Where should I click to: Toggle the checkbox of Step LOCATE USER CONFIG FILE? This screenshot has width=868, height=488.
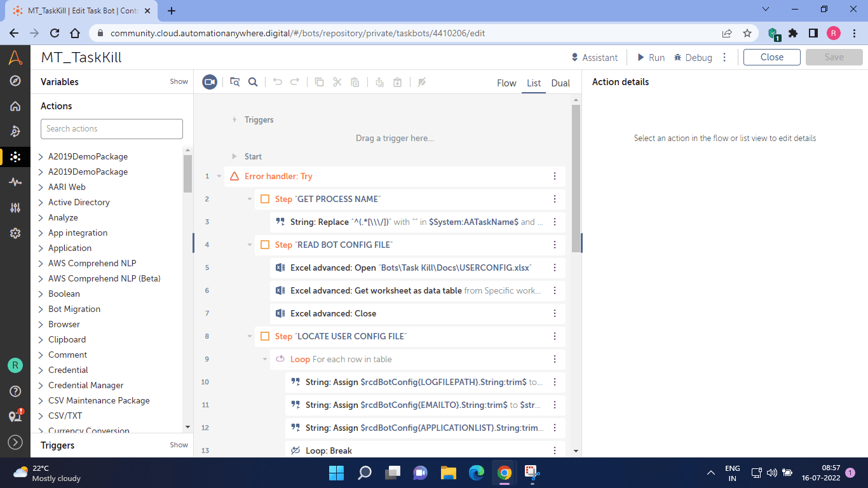pyautogui.click(x=265, y=336)
